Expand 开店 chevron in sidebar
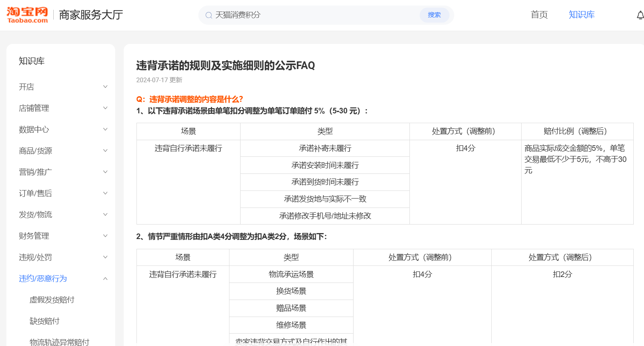This screenshot has height=346, width=644. [105, 87]
